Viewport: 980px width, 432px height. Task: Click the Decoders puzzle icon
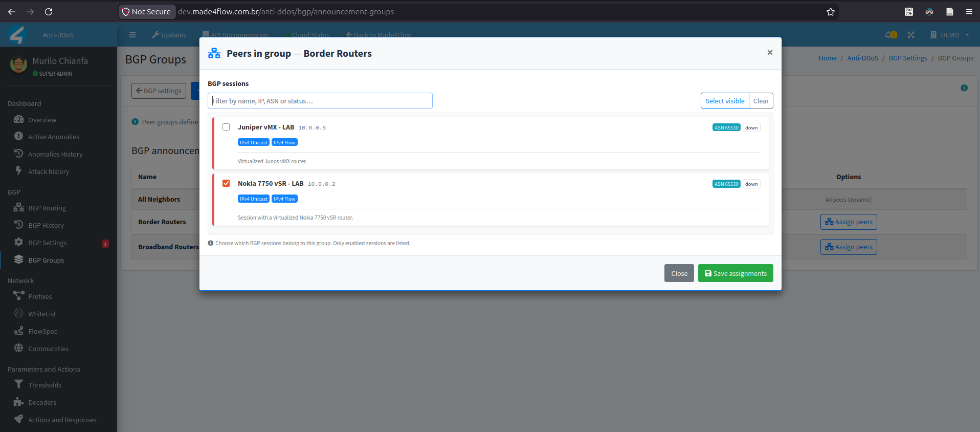pos(19,402)
